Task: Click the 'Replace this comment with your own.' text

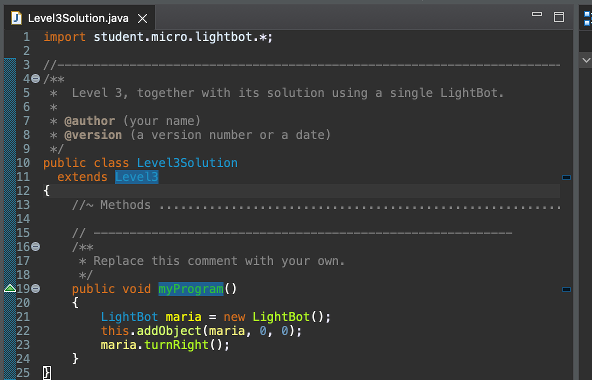Action: pos(219,261)
